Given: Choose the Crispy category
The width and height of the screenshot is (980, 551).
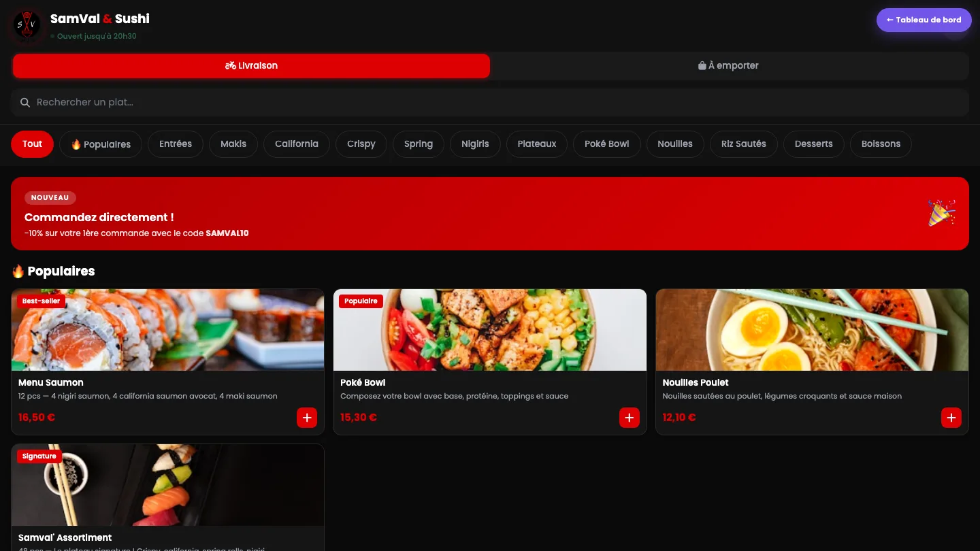Looking at the screenshot, I should click(x=361, y=144).
